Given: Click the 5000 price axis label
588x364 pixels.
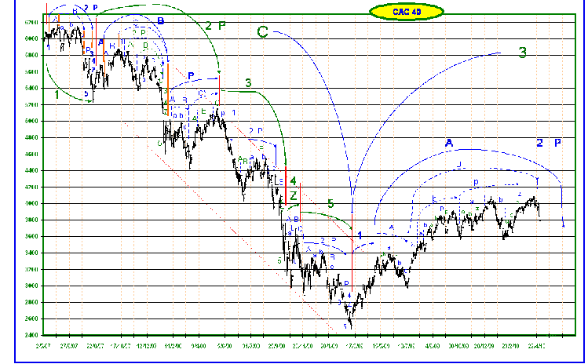Looking at the screenshot, I should (33, 121).
